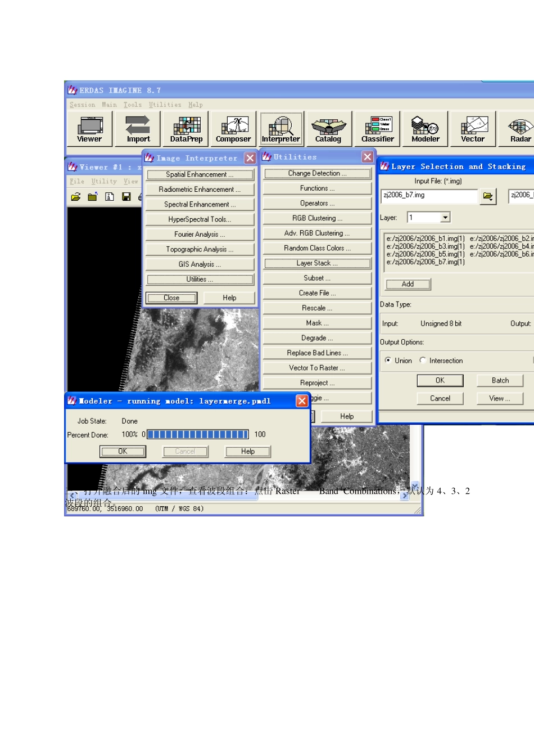The height and width of the screenshot is (756, 534).
Task: Open the Tools menu
Action: pos(133,105)
